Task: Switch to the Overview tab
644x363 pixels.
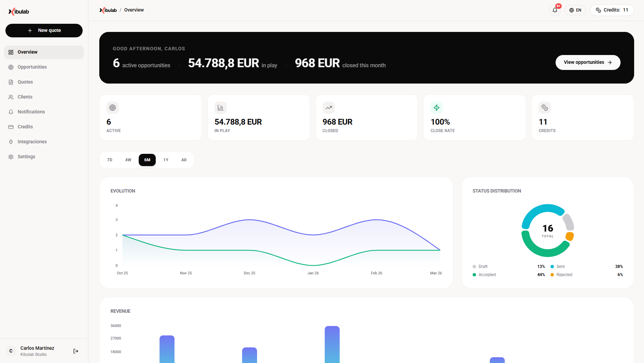Action: click(x=27, y=52)
